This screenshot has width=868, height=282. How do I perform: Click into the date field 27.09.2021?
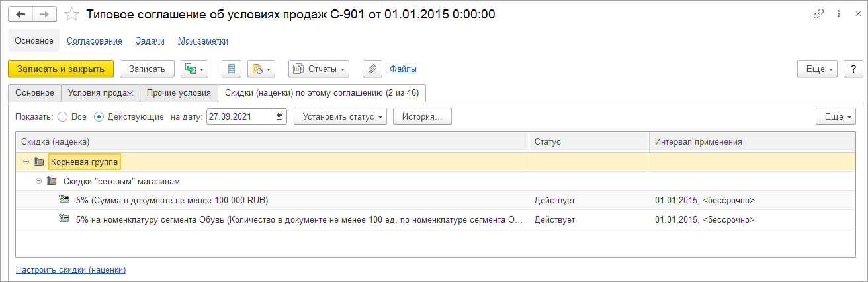[239, 117]
